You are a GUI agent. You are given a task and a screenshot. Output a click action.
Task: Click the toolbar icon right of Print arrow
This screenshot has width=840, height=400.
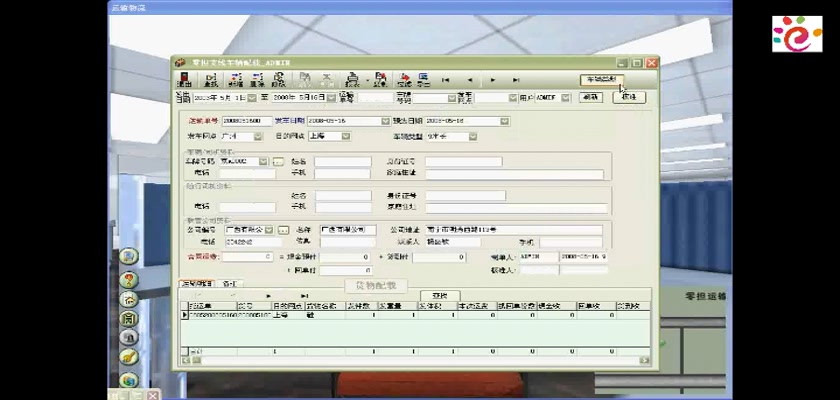point(380,79)
